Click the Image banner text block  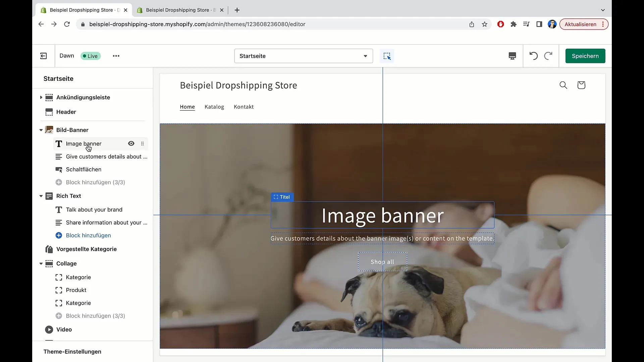[84, 144]
